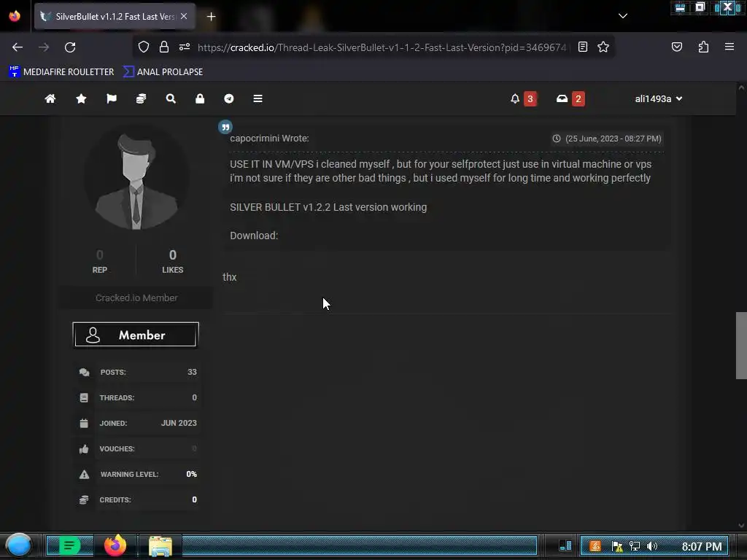Select the SilverBullet v1.1.2 tab
Image resolution: width=747 pixels, height=560 pixels.
click(x=115, y=16)
